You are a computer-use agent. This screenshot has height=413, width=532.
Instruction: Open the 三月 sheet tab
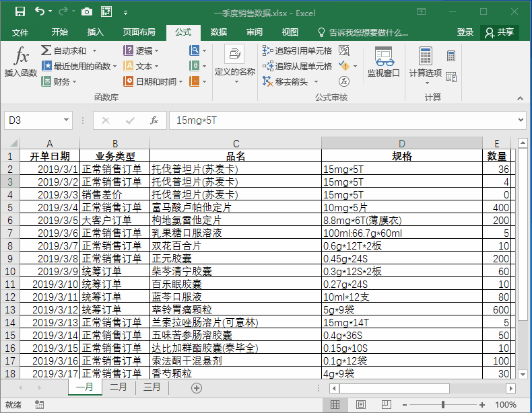point(152,387)
